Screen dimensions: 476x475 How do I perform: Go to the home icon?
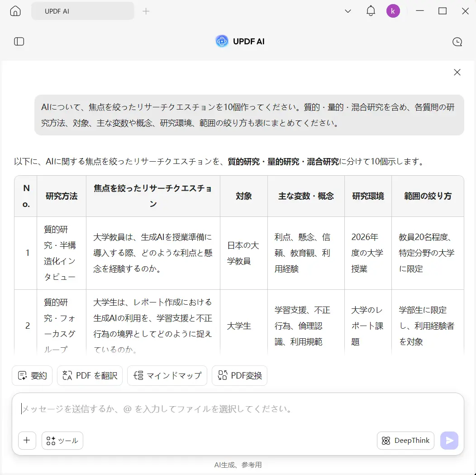[15, 11]
